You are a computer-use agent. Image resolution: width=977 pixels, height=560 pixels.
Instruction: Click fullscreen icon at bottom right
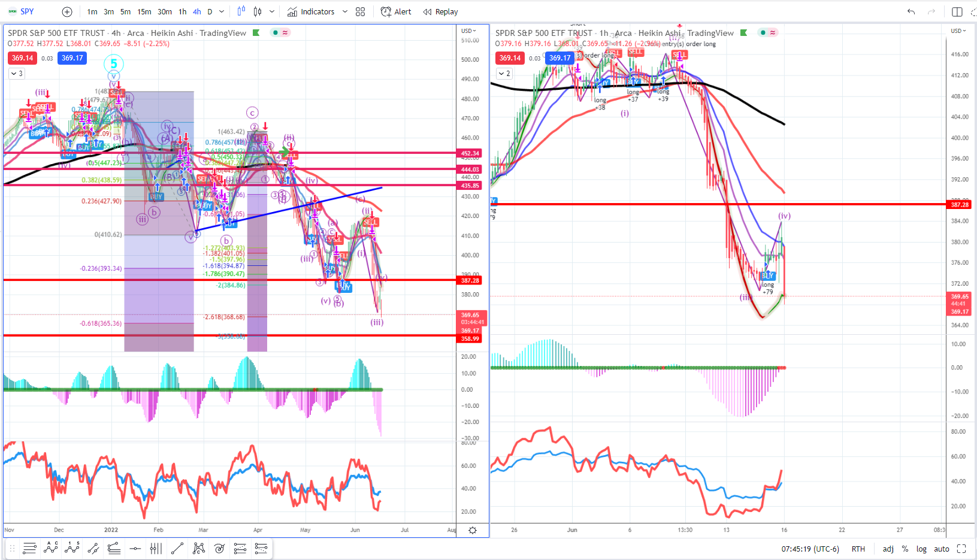962,549
